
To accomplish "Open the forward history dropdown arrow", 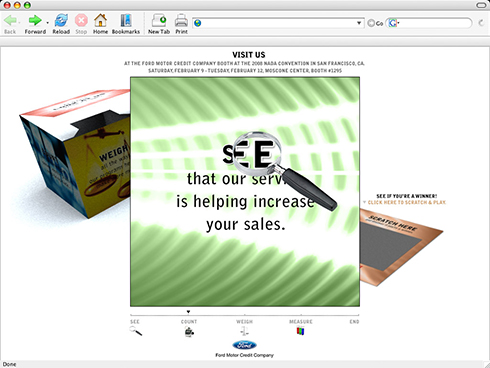I will point(47,23).
